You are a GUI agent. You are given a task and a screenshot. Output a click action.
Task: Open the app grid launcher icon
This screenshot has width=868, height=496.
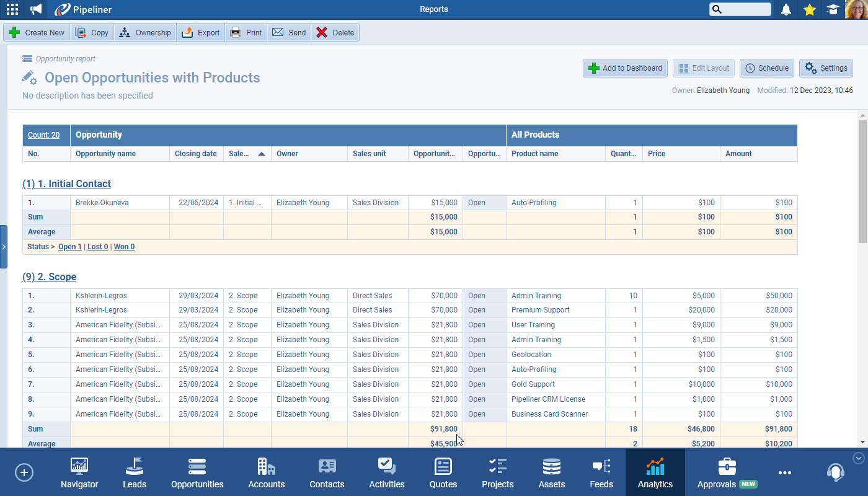[12, 9]
